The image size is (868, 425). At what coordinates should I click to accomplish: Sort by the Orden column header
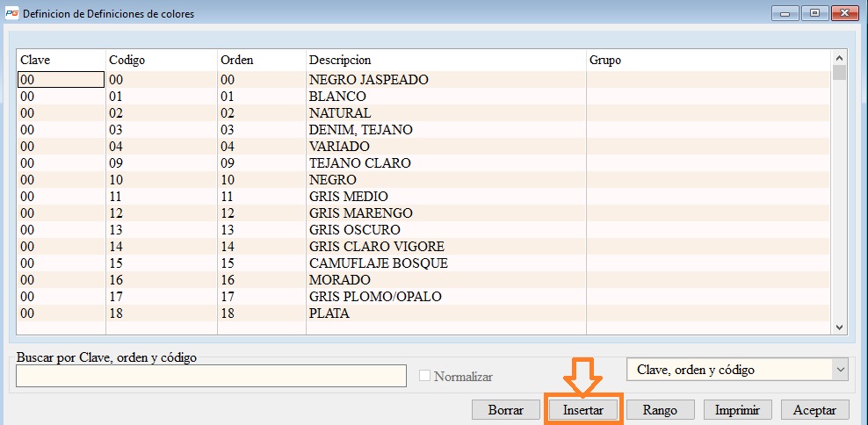261,60
